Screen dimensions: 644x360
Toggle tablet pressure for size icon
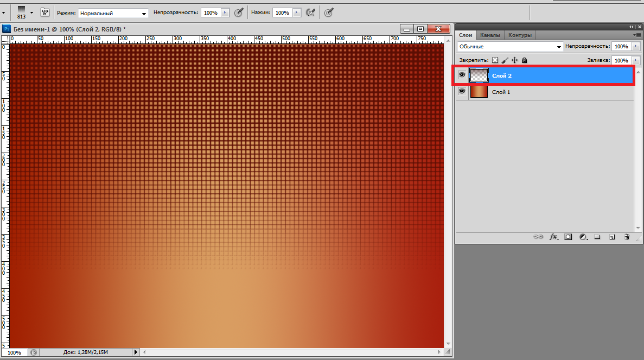coord(329,12)
